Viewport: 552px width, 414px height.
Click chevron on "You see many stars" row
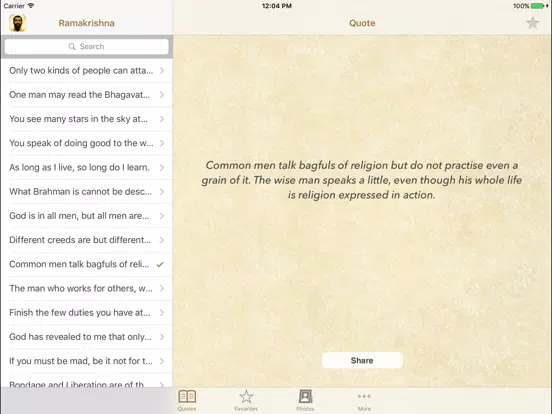(x=162, y=119)
